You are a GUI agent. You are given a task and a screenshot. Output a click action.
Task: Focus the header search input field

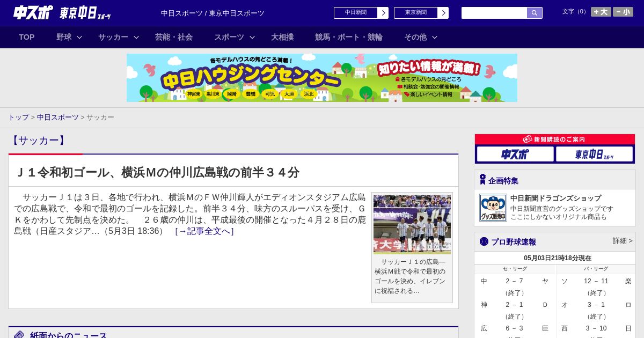click(494, 13)
